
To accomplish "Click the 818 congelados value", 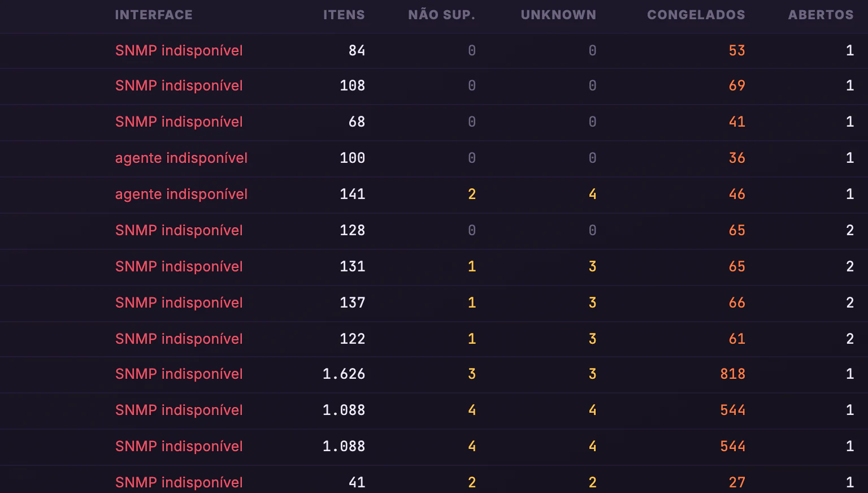I will point(732,374).
